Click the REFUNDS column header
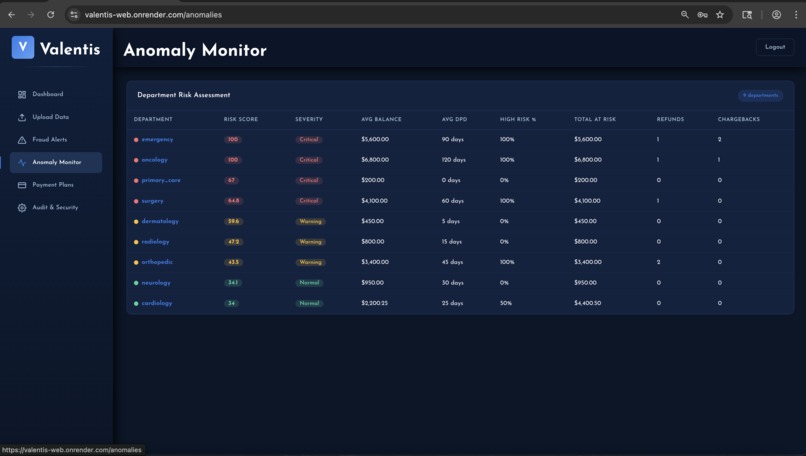Viewport: 806px width, 456px height. click(670, 119)
